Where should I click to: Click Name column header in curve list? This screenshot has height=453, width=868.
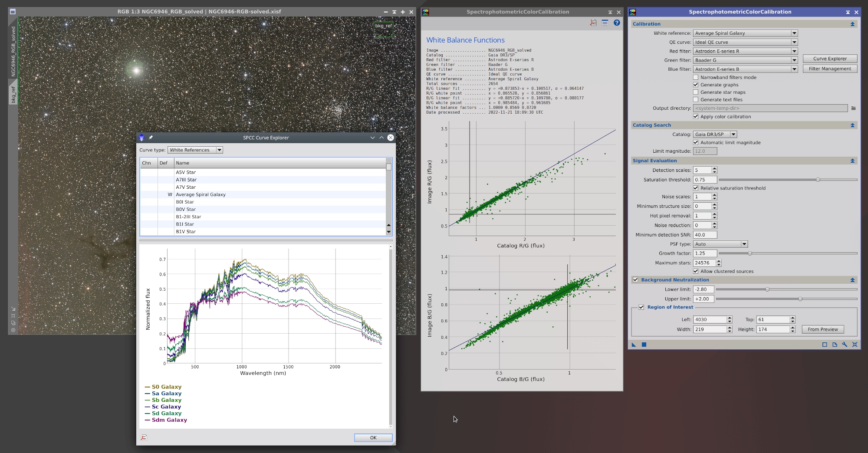tap(280, 163)
